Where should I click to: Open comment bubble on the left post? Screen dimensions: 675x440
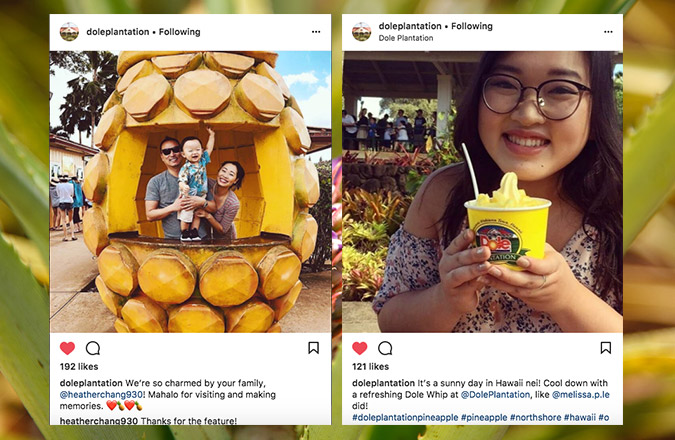(x=93, y=348)
